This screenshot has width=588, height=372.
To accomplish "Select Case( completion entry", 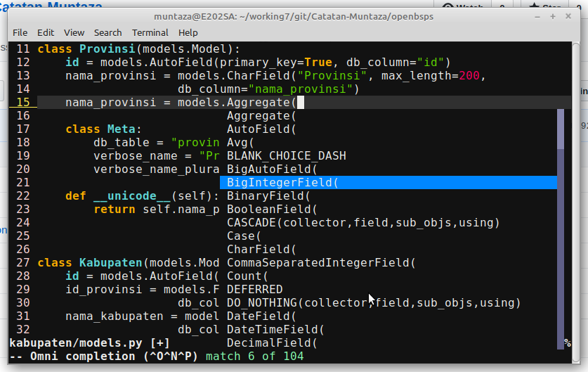I will coord(388,236).
